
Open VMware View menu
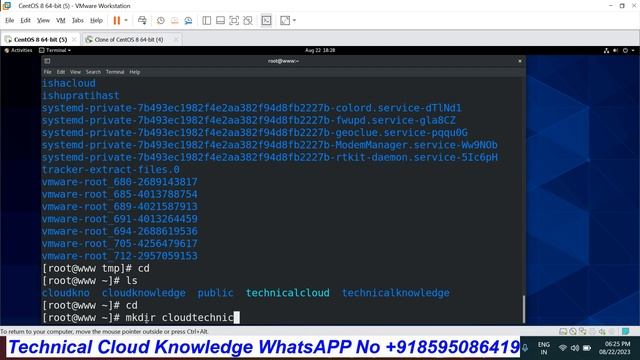(43, 20)
